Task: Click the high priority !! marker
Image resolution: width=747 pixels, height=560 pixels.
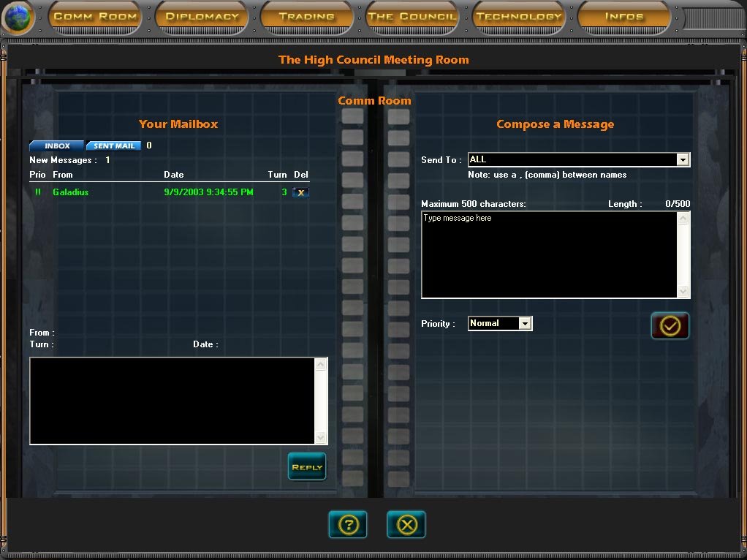Action: click(38, 192)
